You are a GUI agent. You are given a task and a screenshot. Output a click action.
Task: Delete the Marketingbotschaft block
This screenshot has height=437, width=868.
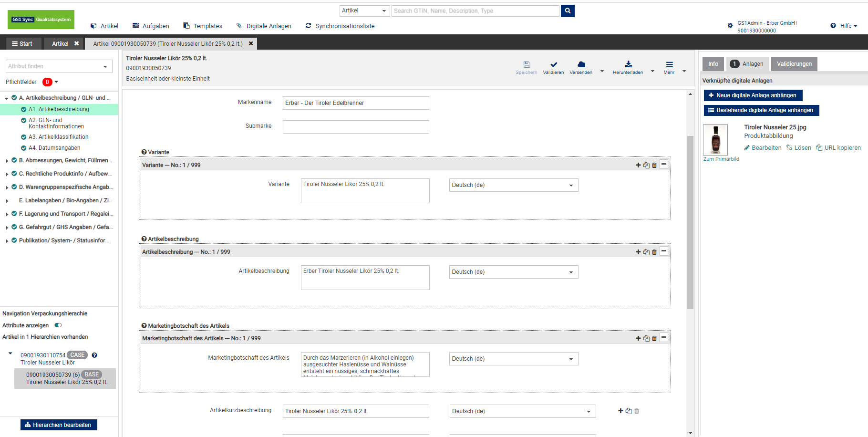coord(654,338)
